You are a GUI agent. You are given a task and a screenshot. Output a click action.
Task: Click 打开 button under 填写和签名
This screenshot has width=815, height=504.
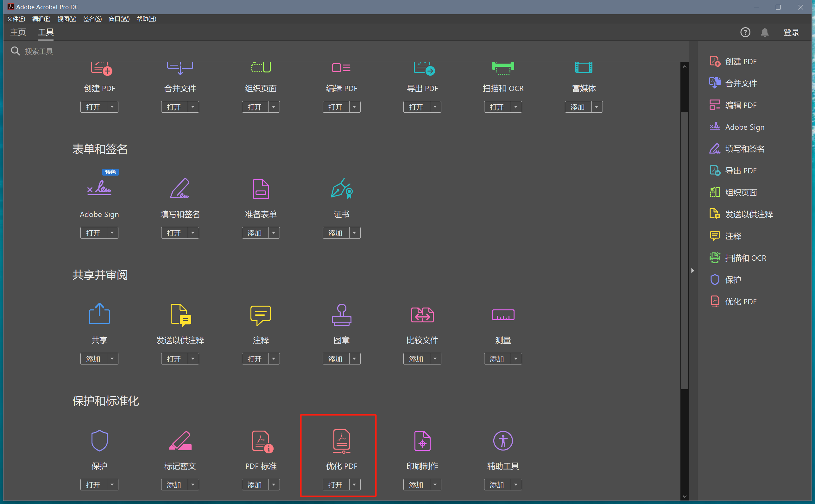(x=174, y=233)
